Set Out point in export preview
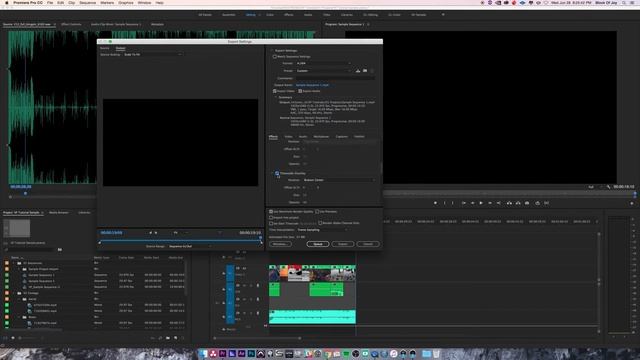The image size is (640, 360). (x=156, y=233)
